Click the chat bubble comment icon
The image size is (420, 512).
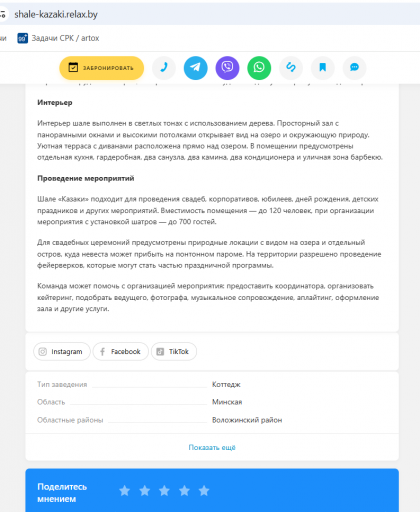(x=354, y=68)
